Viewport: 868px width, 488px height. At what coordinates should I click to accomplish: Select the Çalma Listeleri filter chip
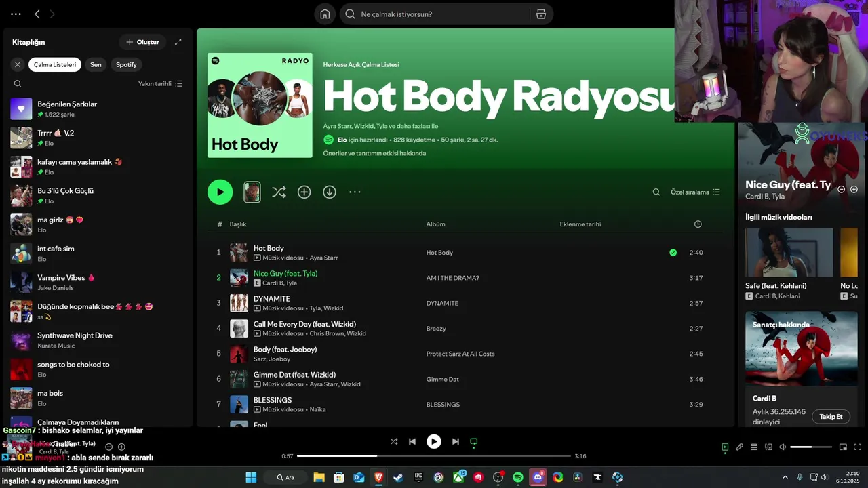coord(55,65)
